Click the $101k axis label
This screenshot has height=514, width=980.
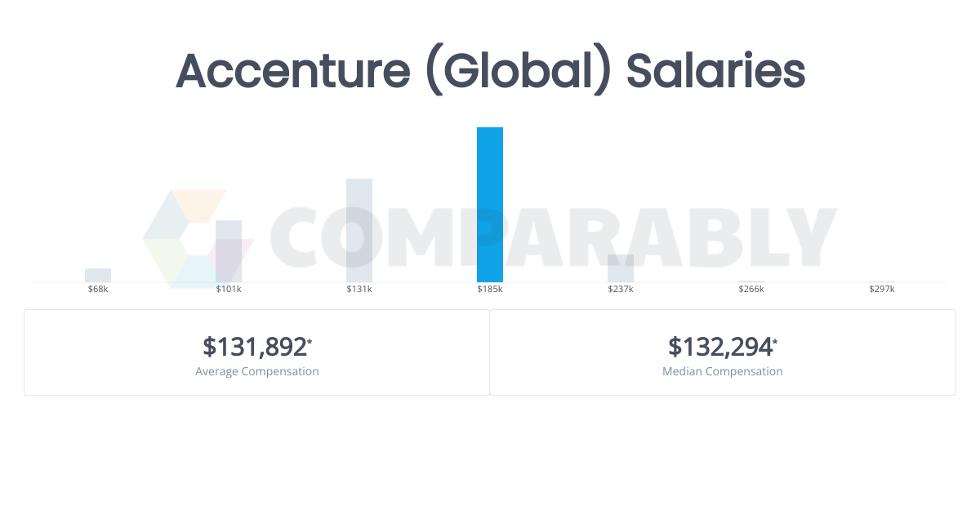[229, 289]
